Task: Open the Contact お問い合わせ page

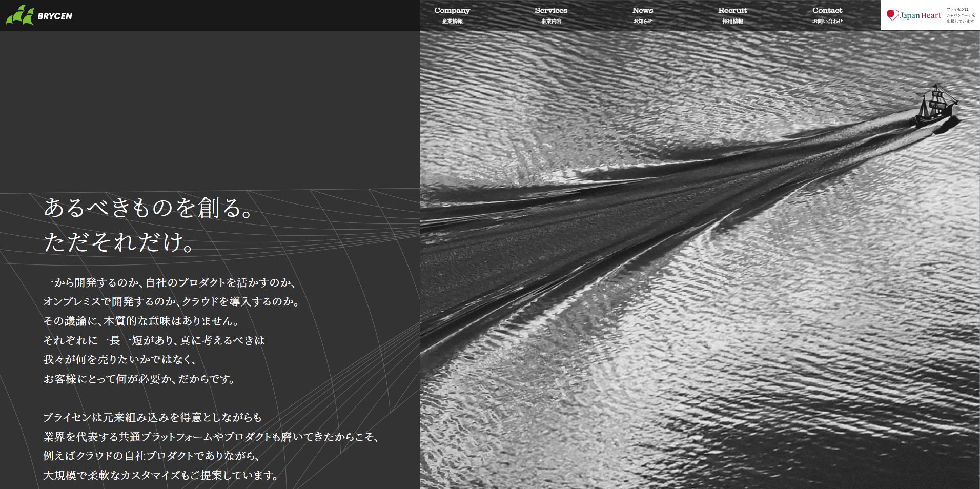Action: [827, 15]
